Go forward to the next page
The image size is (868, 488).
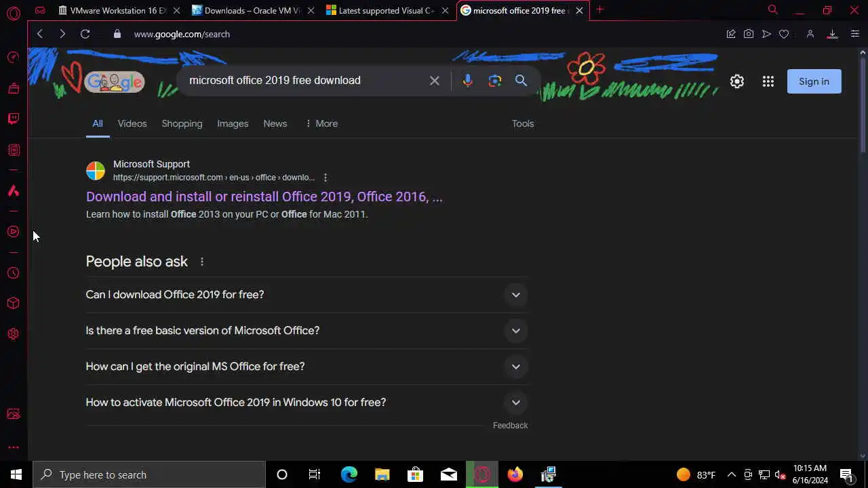click(62, 34)
